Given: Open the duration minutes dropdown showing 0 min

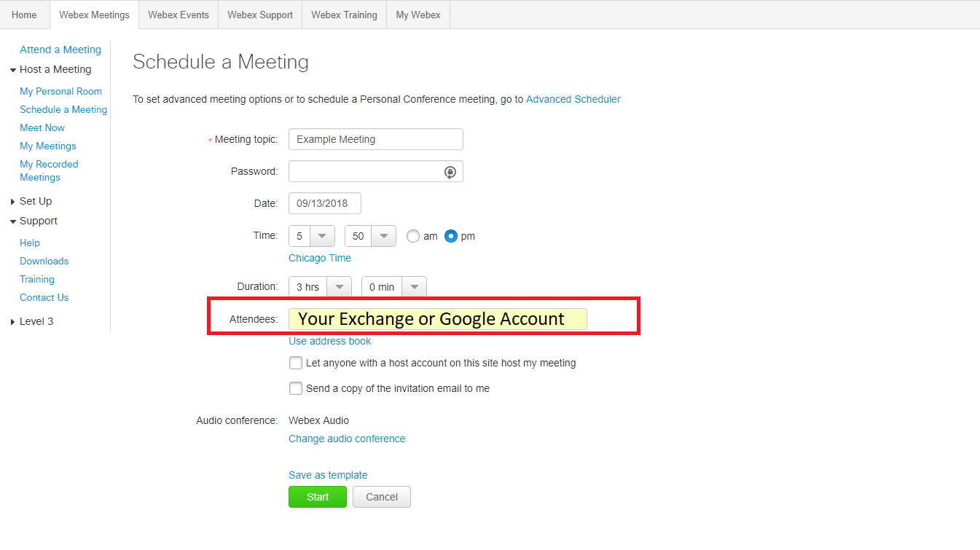Looking at the screenshot, I should click(394, 287).
